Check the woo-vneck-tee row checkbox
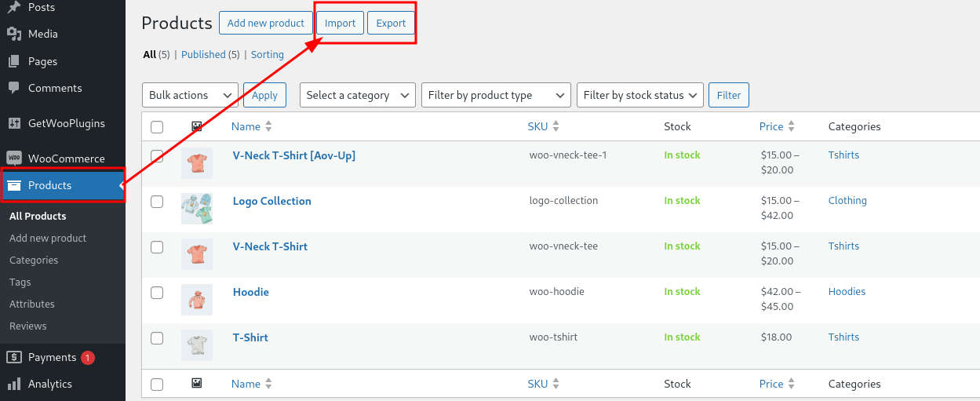980x401 pixels. [157, 247]
